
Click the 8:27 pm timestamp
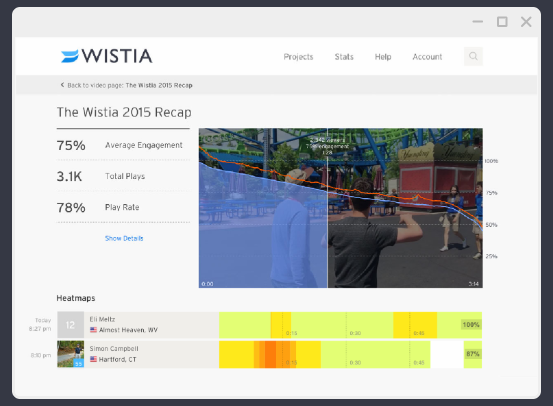(40, 329)
